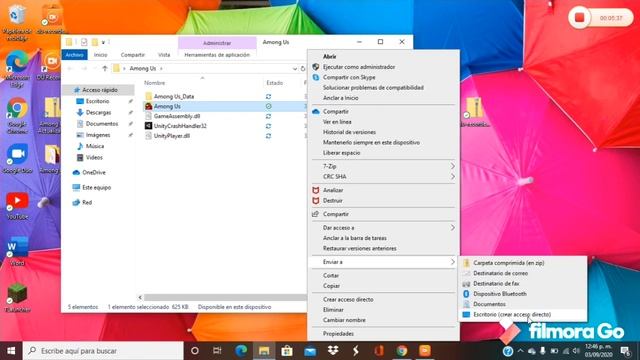Expand the 7-Zip submenu

[383, 166]
